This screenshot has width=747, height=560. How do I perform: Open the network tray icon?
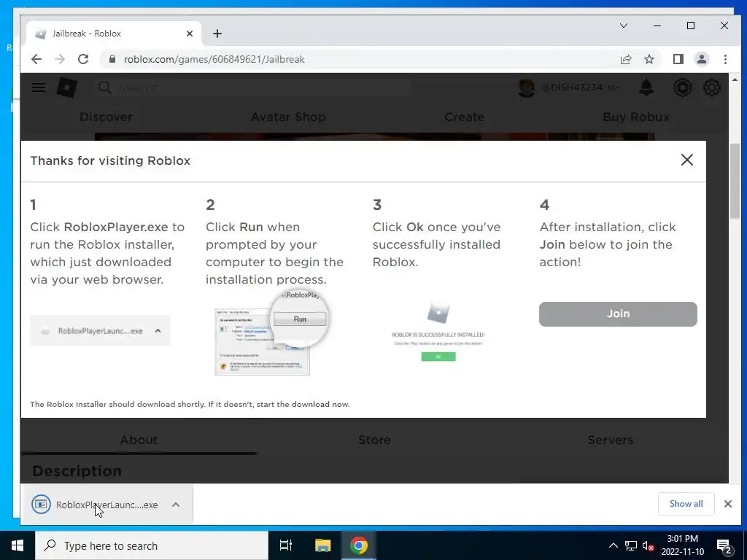(x=631, y=545)
